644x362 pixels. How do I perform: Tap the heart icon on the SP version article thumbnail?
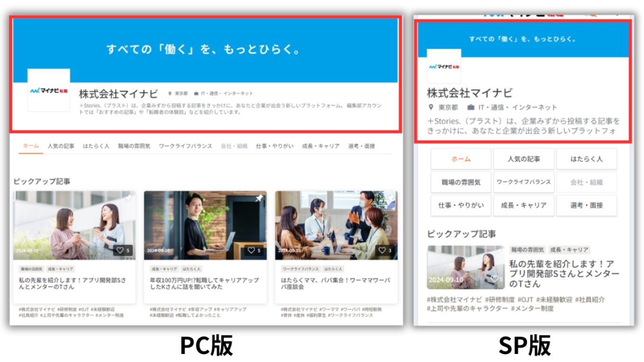click(x=494, y=279)
